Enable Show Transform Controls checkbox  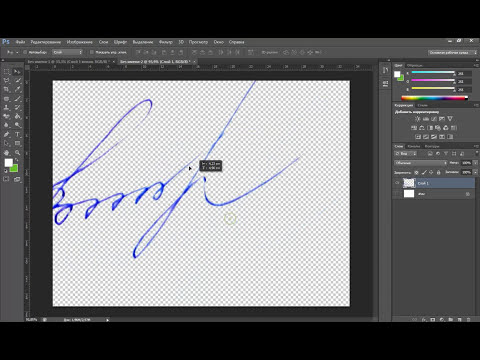coord(92,52)
